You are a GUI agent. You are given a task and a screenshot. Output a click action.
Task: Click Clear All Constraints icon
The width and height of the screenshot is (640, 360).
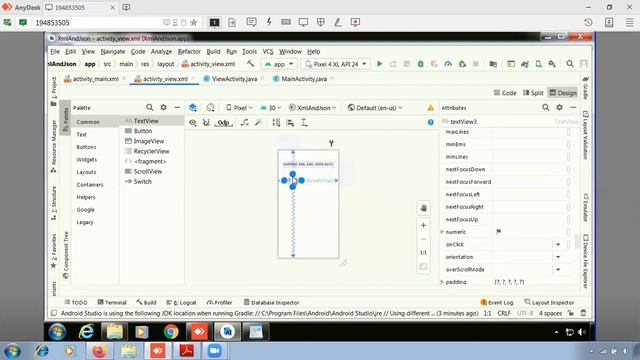[244, 122]
